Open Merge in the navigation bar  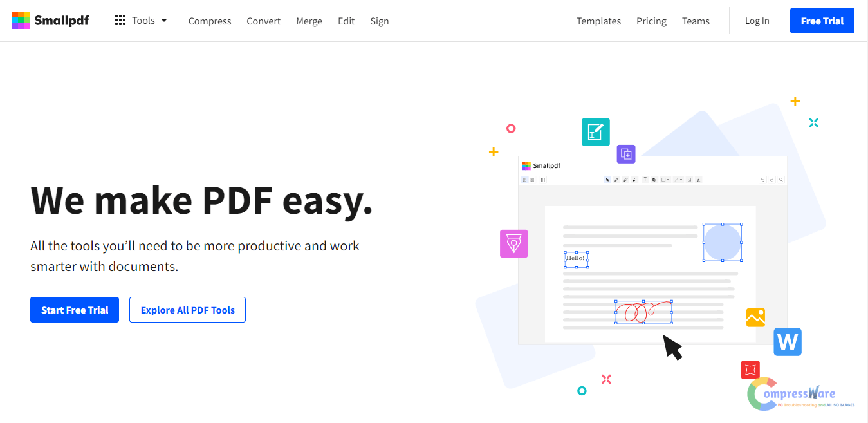tap(309, 21)
